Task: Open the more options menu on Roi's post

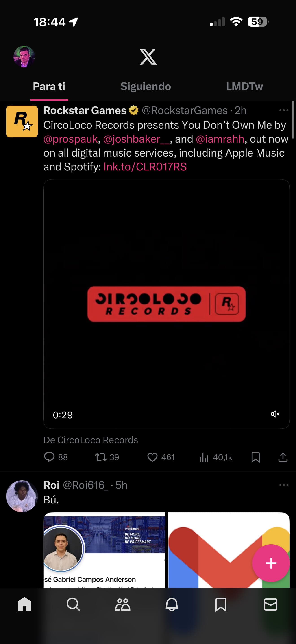Action: click(x=284, y=485)
